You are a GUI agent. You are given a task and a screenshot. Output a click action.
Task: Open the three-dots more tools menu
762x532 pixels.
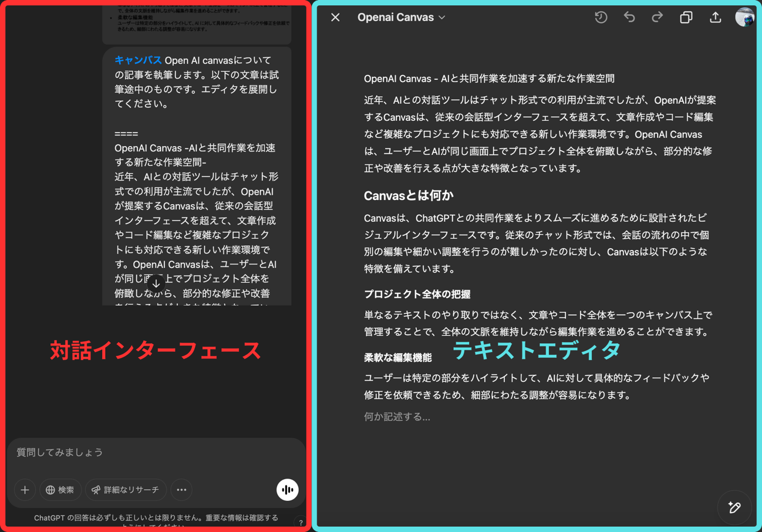(181, 490)
